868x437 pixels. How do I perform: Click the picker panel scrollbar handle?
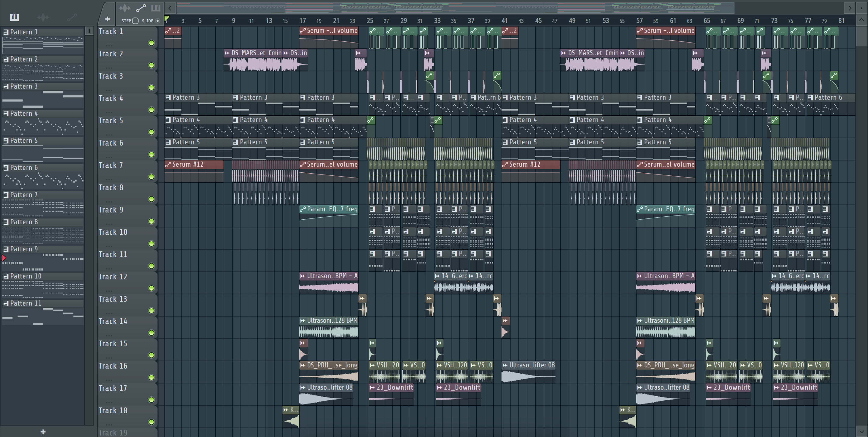click(89, 31)
